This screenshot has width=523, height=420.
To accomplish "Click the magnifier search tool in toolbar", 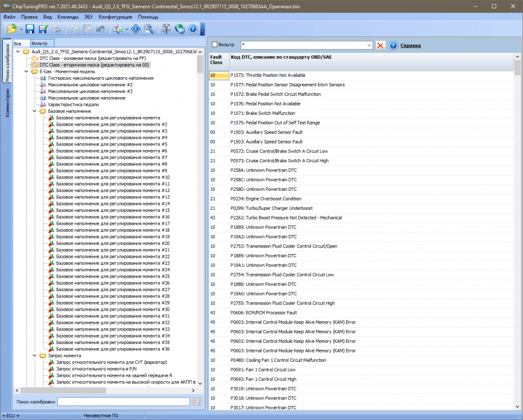I will [x=148, y=29].
